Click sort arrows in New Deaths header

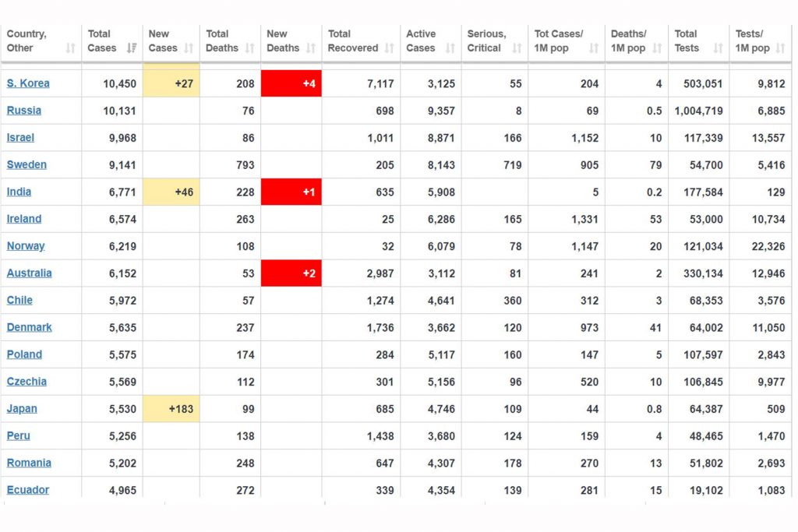[311, 48]
